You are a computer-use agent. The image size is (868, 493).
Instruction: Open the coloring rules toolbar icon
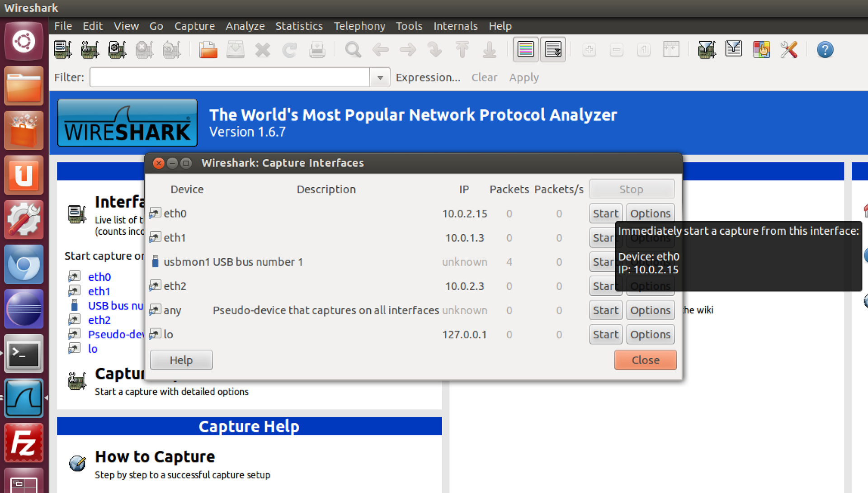(x=762, y=50)
